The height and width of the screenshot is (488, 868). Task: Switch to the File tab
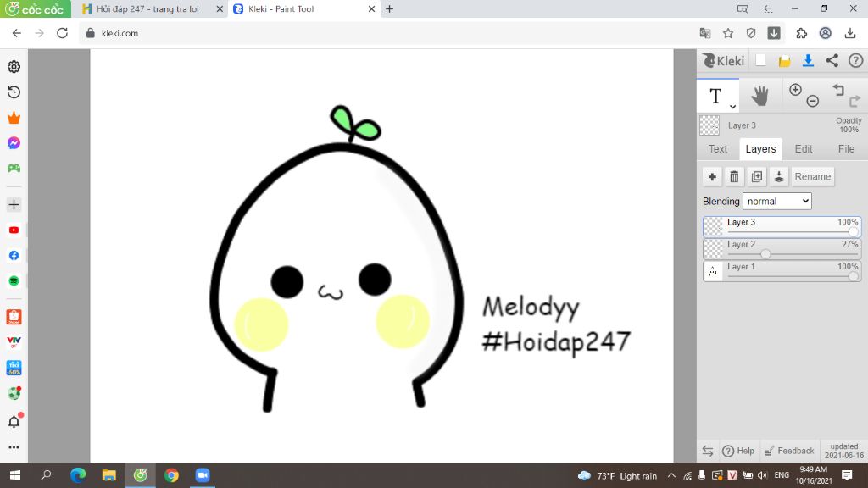click(846, 149)
